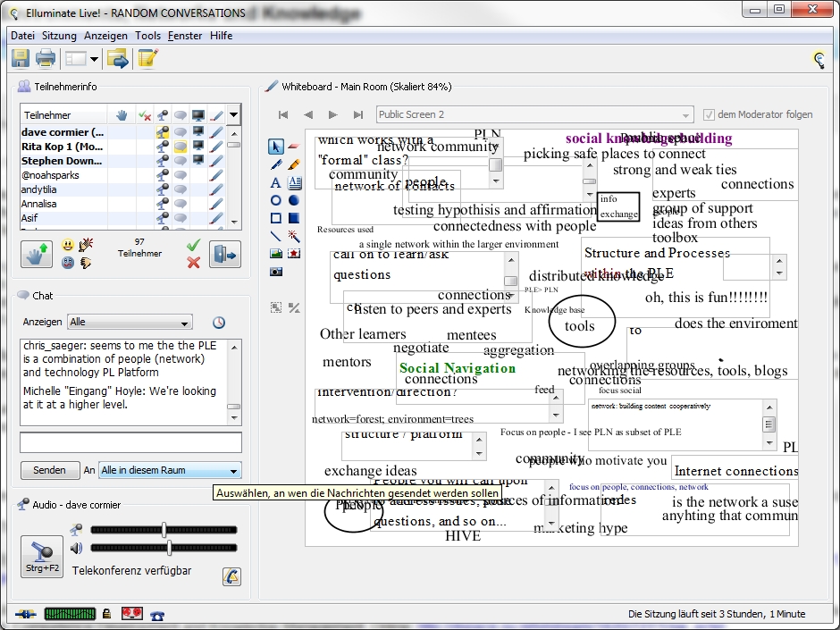
Task: Go to previous whiteboard screen
Action: pyautogui.click(x=308, y=114)
